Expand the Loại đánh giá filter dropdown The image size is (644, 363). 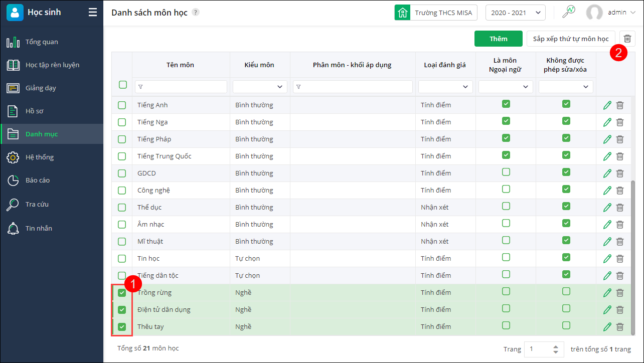tap(445, 87)
